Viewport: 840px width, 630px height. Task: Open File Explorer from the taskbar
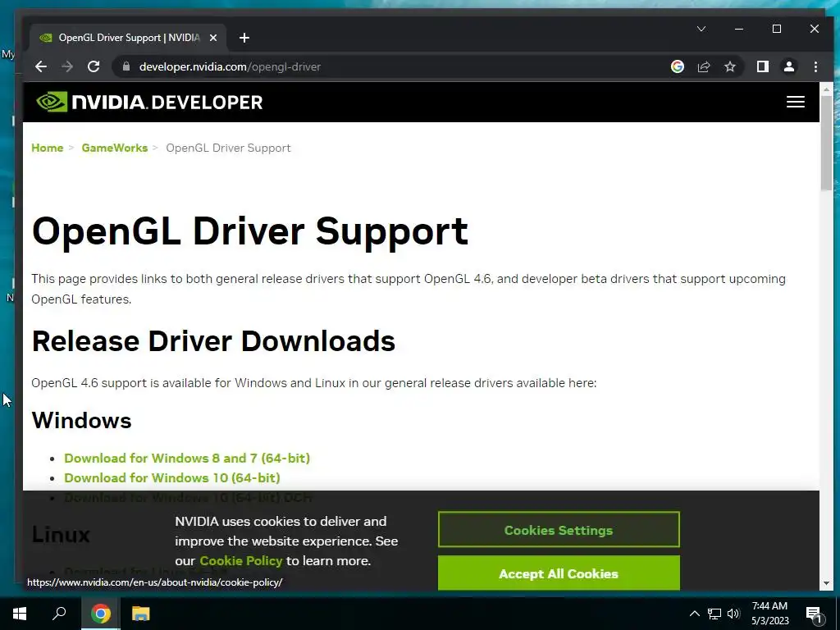click(x=140, y=614)
